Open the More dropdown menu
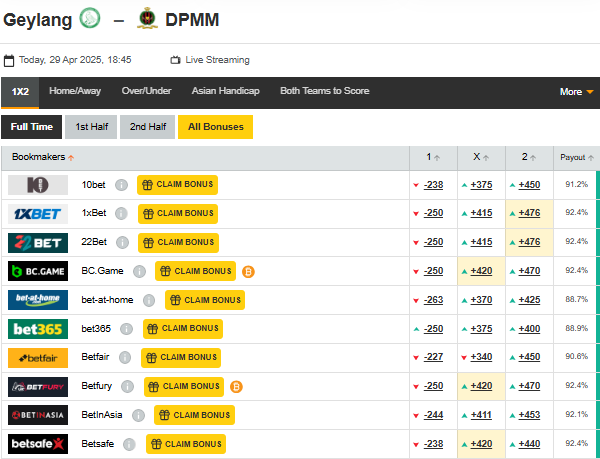This screenshot has height=459, width=600. coord(576,92)
